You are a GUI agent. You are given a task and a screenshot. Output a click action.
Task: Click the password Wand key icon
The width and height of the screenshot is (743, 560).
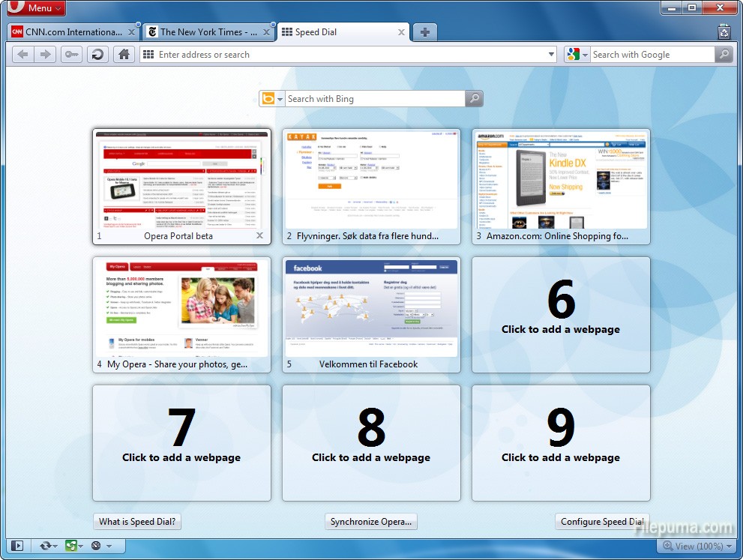pos(71,54)
